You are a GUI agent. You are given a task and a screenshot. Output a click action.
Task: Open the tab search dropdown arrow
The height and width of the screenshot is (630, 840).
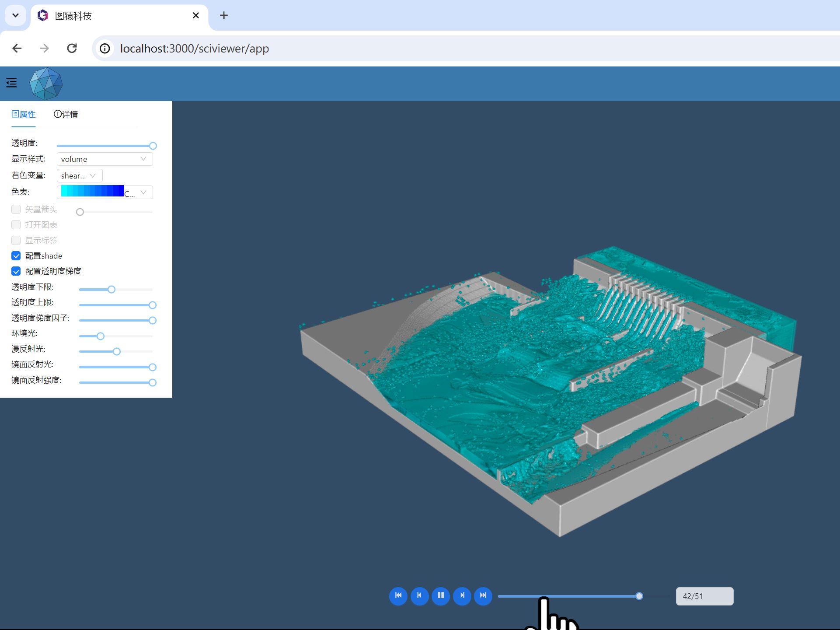(x=15, y=15)
